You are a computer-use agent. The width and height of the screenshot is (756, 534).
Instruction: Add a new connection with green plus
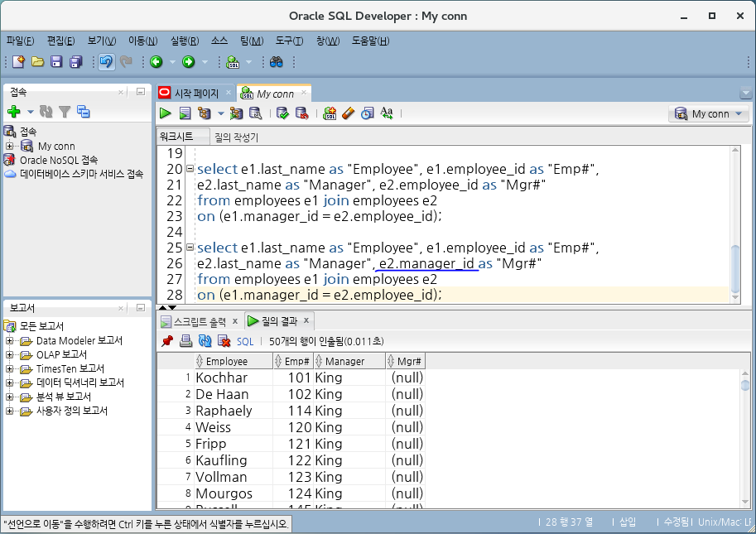[x=14, y=112]
